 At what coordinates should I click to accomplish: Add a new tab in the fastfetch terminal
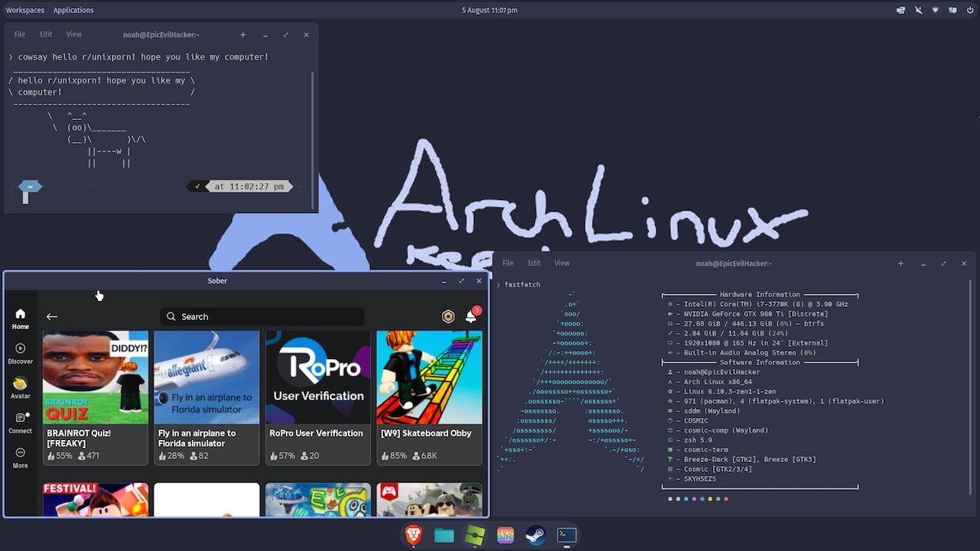pyautogui.click(x=901, y=264)
